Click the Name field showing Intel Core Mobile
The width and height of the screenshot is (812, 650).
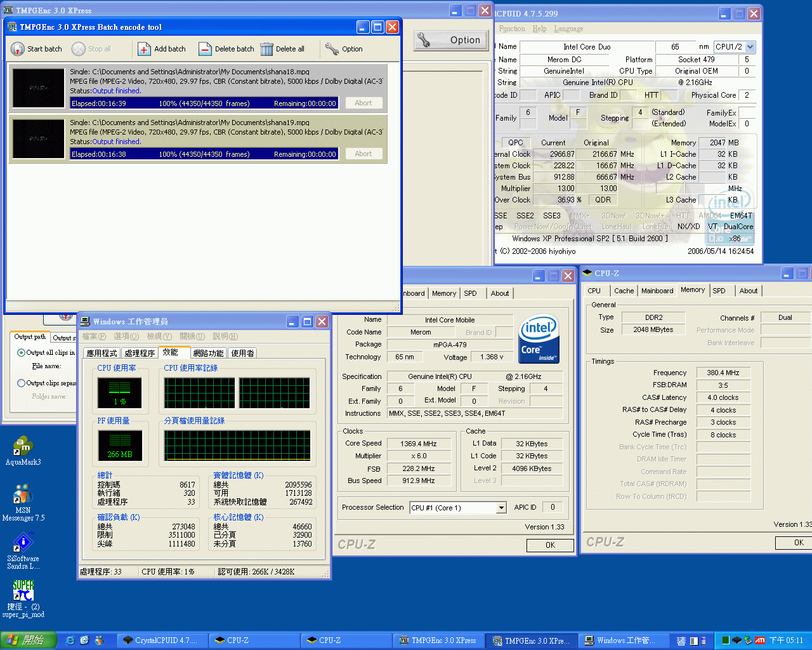(449, 320)
